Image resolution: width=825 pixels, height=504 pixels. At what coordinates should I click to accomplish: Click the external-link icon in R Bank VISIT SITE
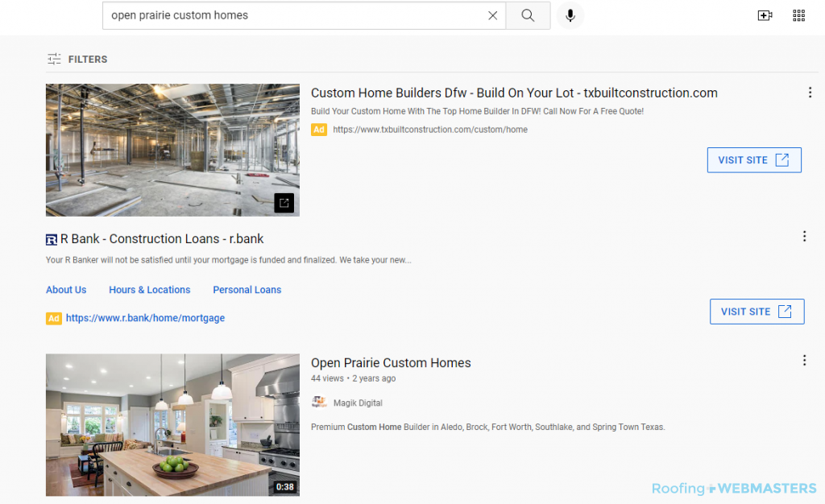(785, 312)
